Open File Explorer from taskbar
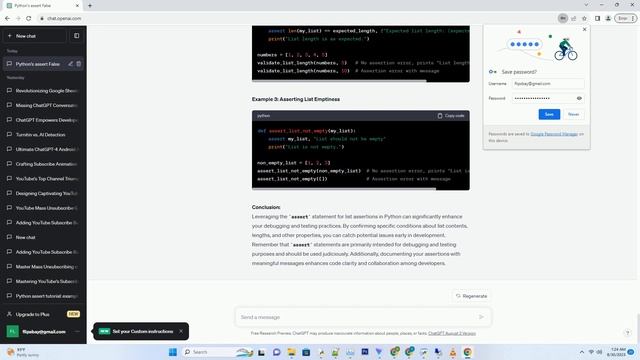This screenshot has width=640, height=360. coord(291,352)
